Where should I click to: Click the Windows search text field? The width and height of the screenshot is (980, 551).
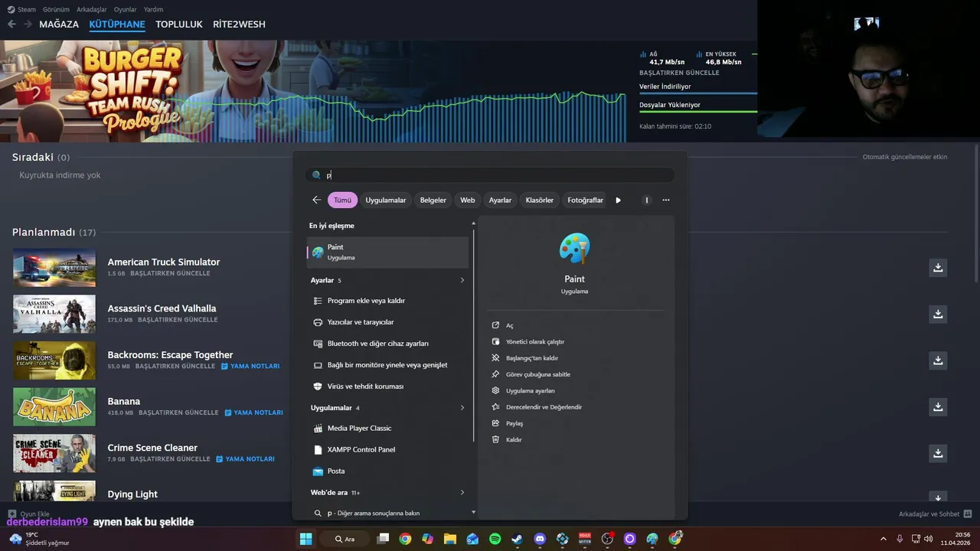pos(490,175)
